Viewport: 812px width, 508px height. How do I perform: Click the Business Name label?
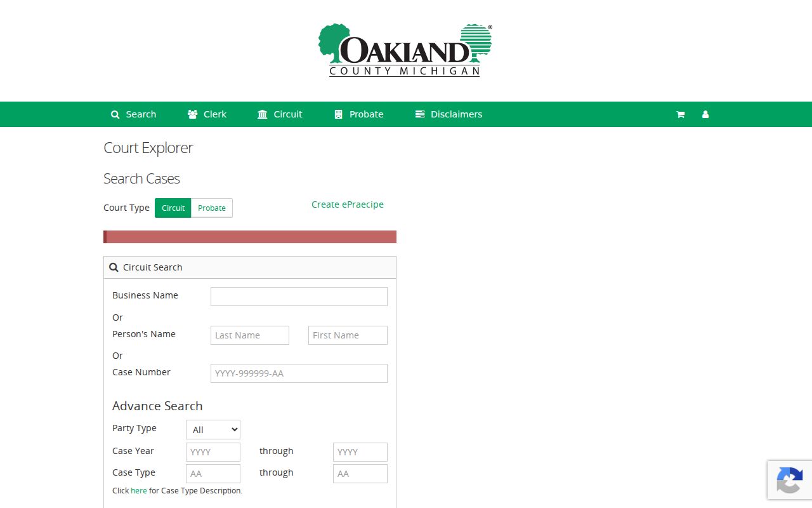pyautogui.click(x=145, y=295)
